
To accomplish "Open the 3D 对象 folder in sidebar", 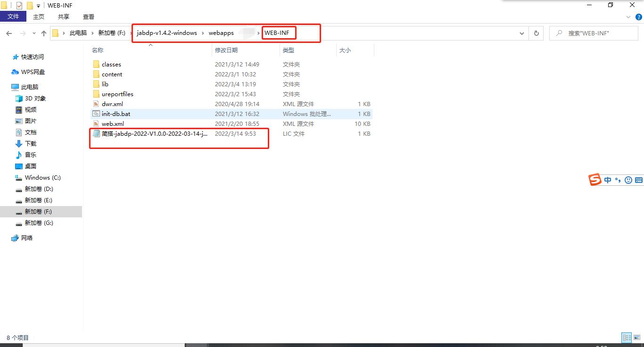I will 35,99.
